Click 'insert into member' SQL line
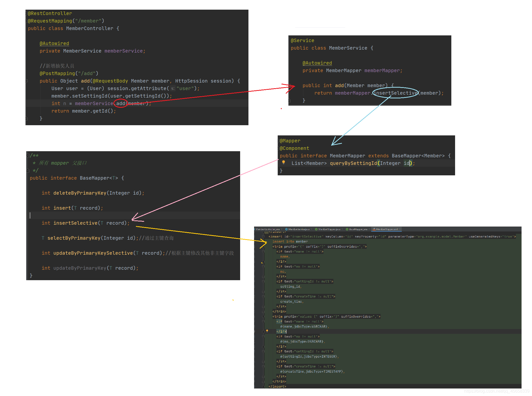 point(290,242)
